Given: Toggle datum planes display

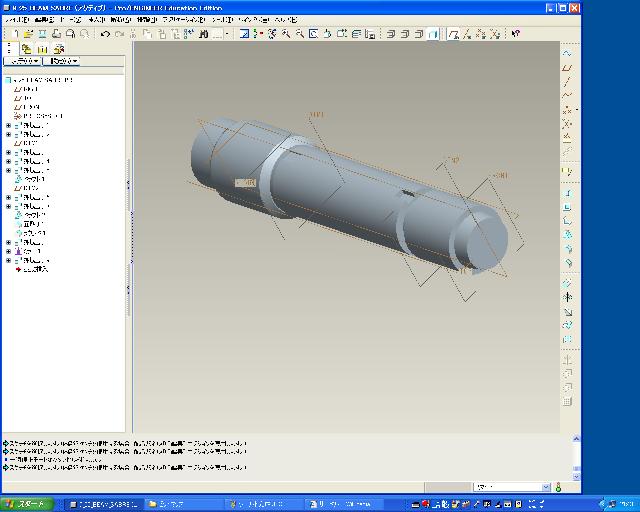Looking at the screenshot, I should click(x=453, y=33).
